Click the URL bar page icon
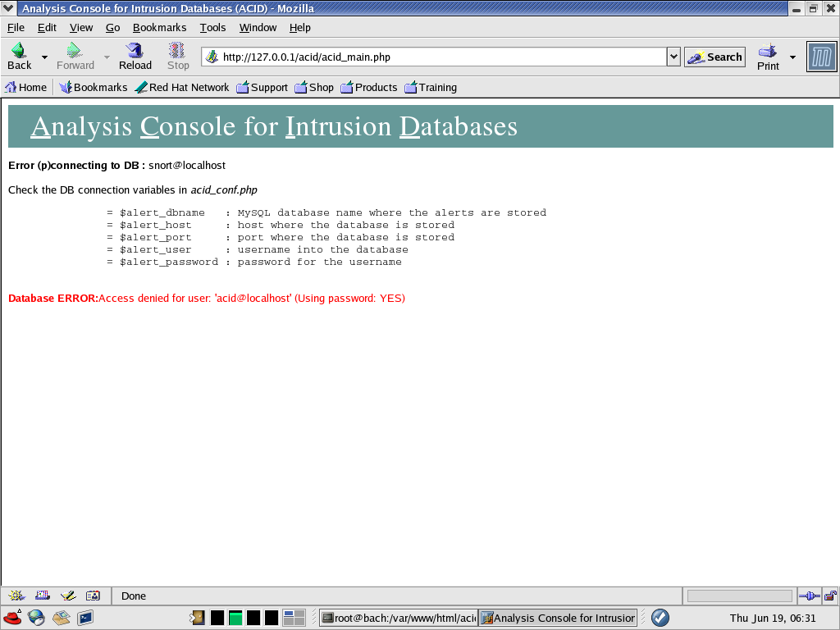The height and width of the screenshot is (630, 840). (212, 57)
